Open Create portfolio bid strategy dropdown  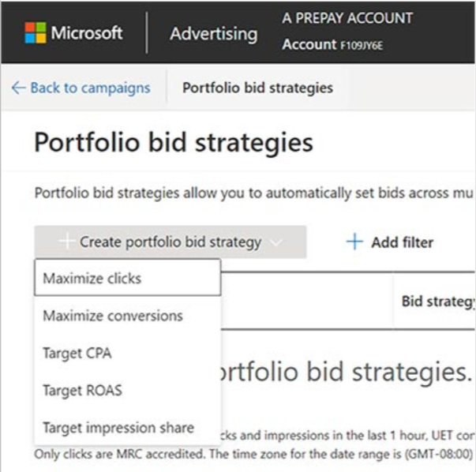point(171,242)
